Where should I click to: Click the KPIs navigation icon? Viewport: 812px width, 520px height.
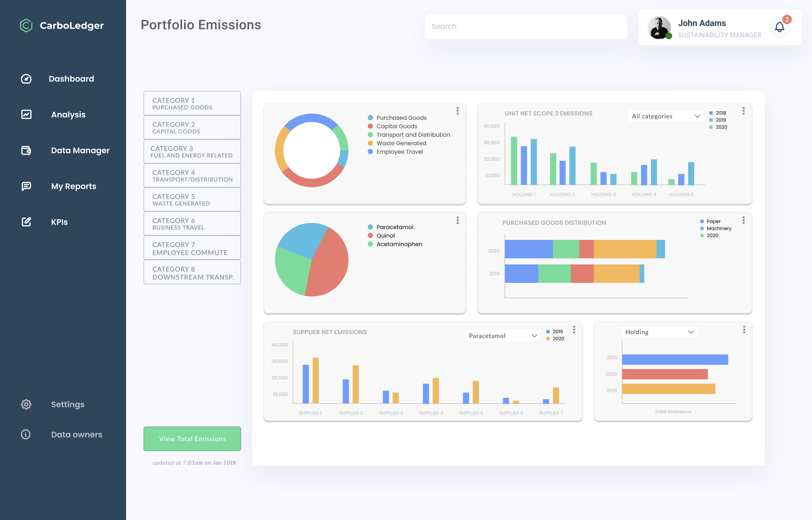(x=26, y=222)
